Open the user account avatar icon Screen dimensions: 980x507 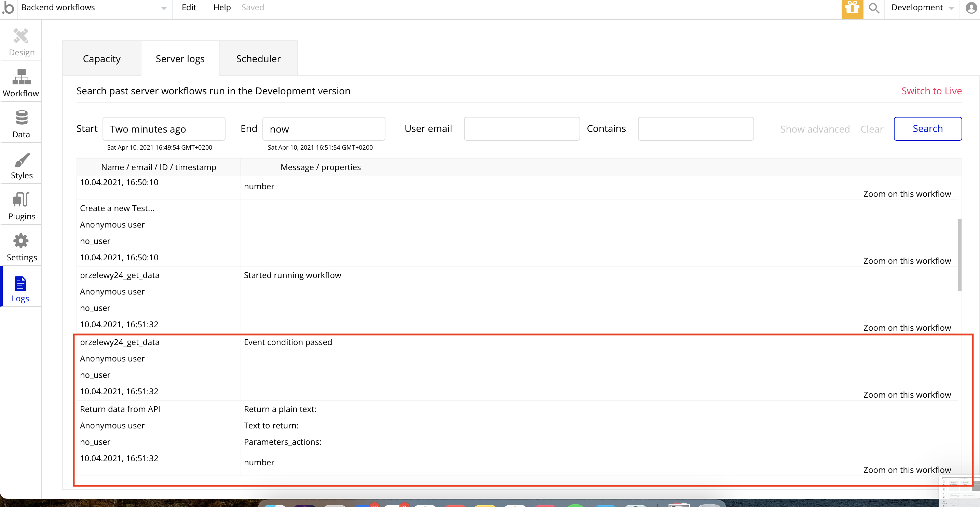pyautogui.click(x=970, y=8)
